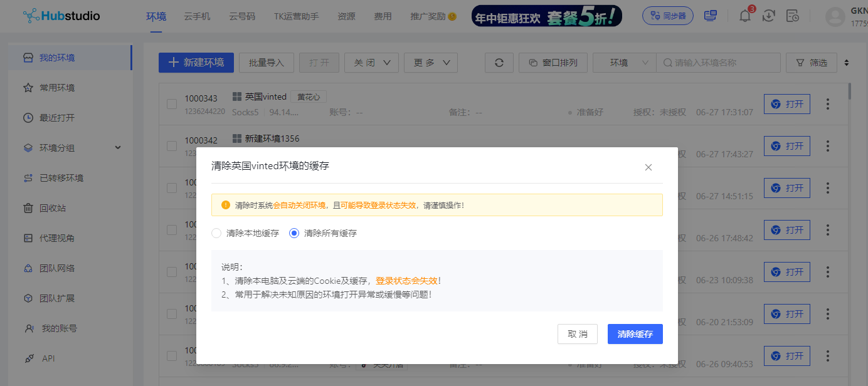This screenshot has width=868, height=386.
Task: Click the environment list vertical scrollbar
Action: point(850,91)
